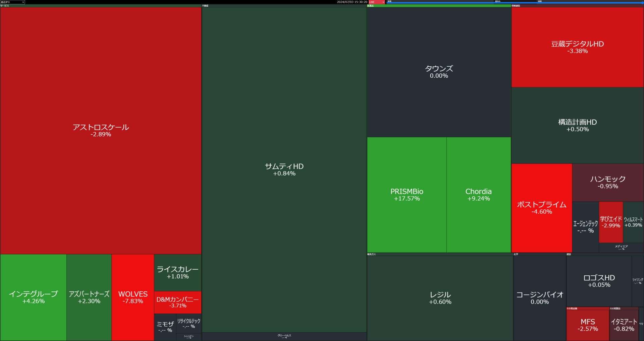Click the blue session timeline slider
Image resolution: width=644 pixels, height=341 pixels.
(515, 3)
